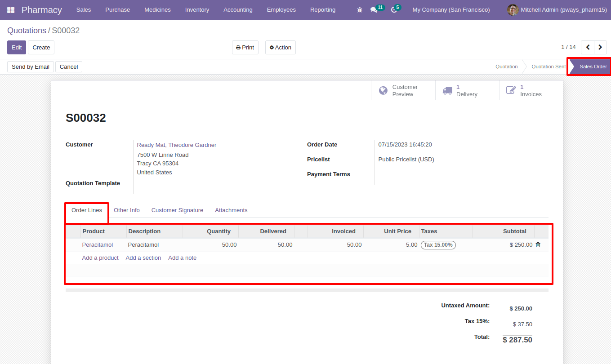611x364 pixels.
Task: Open Action dropdown
Action: 281,48
